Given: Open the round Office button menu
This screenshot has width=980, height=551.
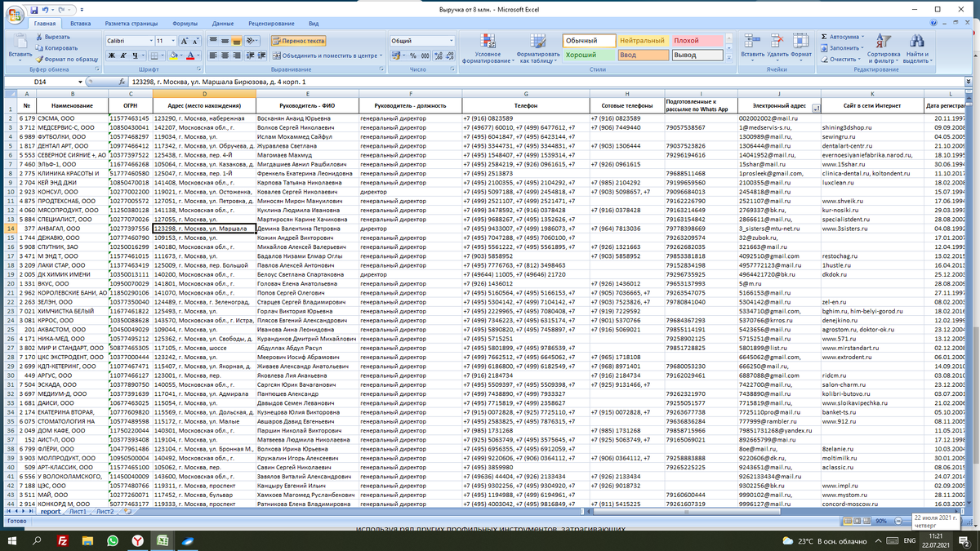Looking at the screenshot, I should [x=14, y=14].
